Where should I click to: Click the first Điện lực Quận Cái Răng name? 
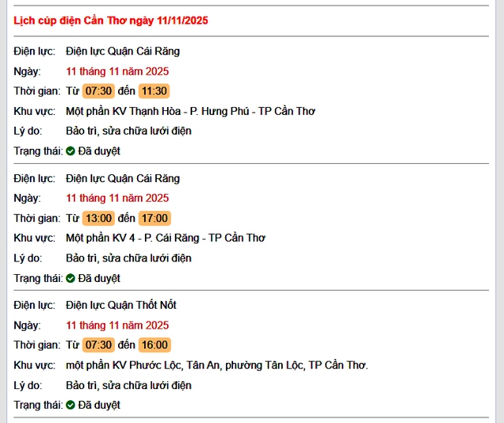click(123, 51)
